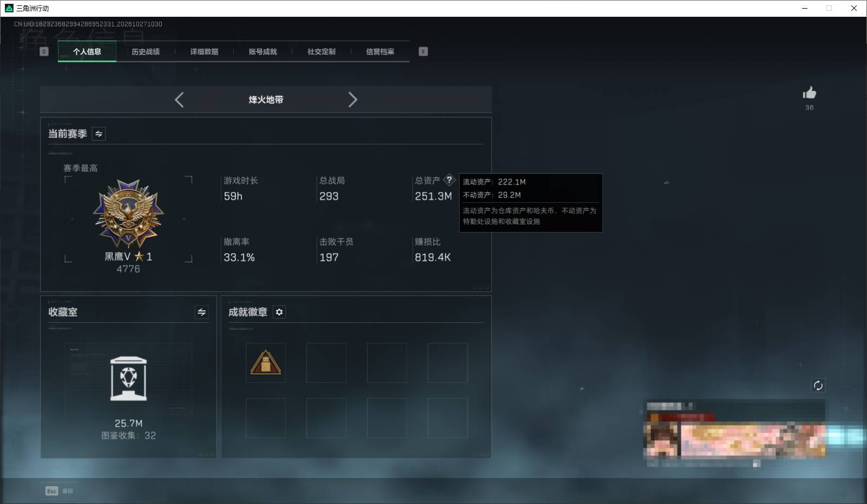Click the 图鉴收集: 32 text
The height and width of the screenshot is (504, 867).
pyautogui.click(x=128, y=435)
